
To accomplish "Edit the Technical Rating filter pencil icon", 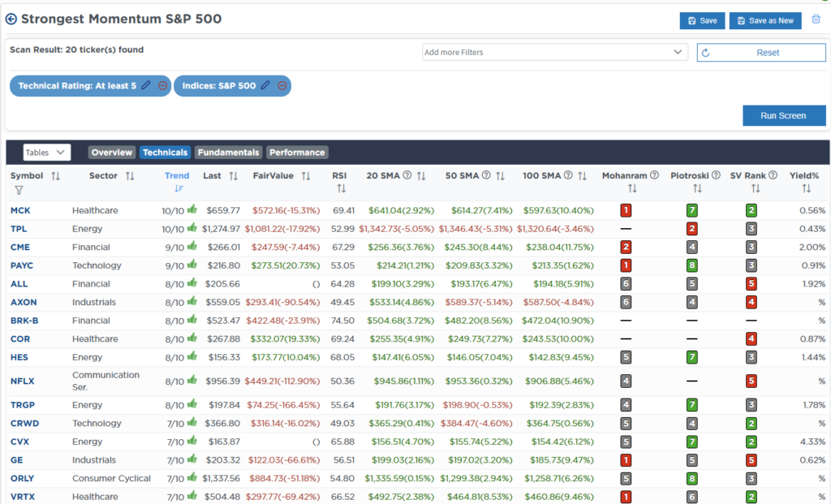I will pos(146,85).
